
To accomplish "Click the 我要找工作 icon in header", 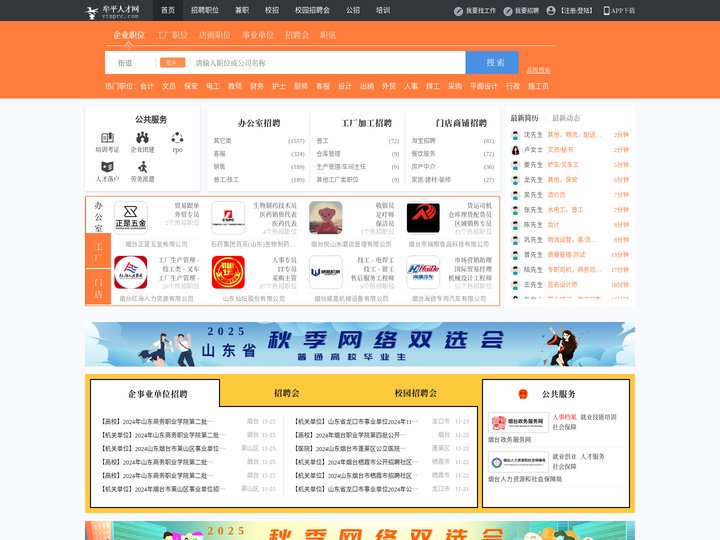I will (458, 11).
